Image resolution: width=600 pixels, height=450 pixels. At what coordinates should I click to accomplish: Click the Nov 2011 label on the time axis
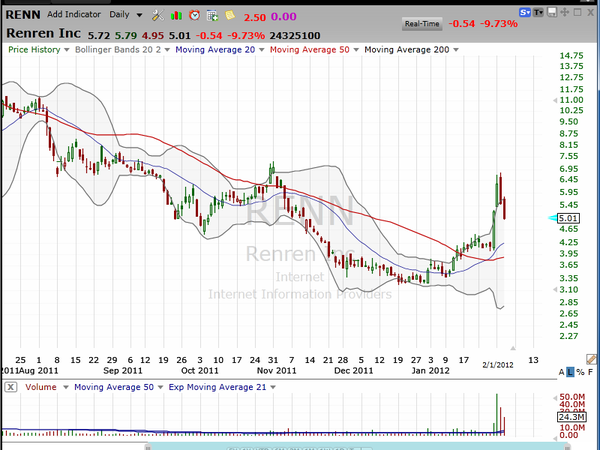(277, 370)
